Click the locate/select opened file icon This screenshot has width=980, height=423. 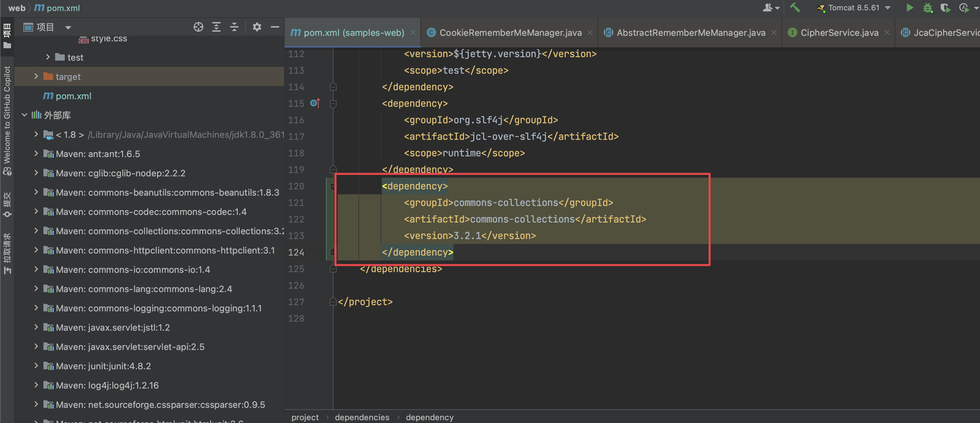tap(198, 27)
